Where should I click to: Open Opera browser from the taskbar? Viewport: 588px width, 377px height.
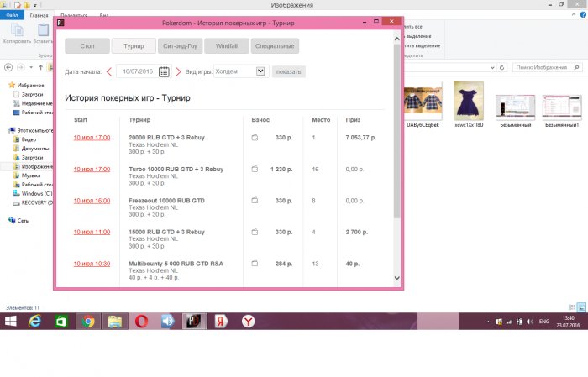tap(140, 322)
